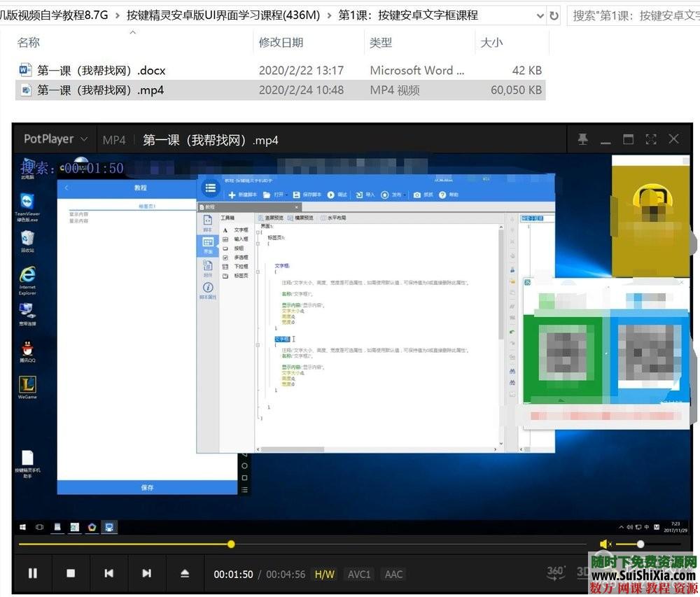
Task: Open the hamburger menu in the script editor
Action: pyautogui.click(x=211, y=188)
